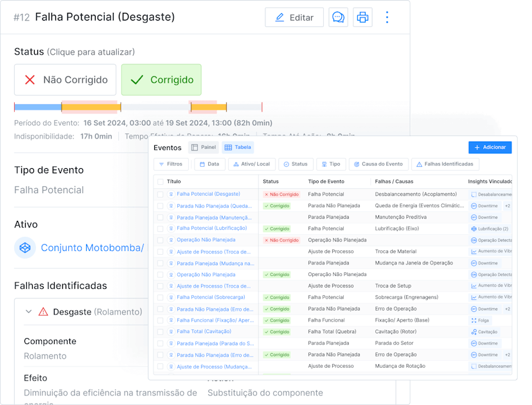
Task: Open the comments chat icon
Action: pos(339,17)
